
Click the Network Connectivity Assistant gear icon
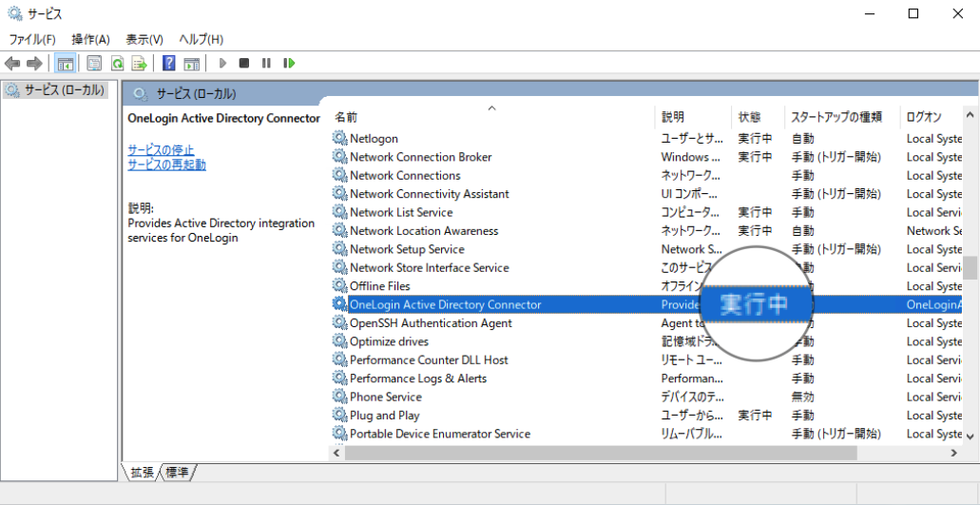[x=339, y=194]
